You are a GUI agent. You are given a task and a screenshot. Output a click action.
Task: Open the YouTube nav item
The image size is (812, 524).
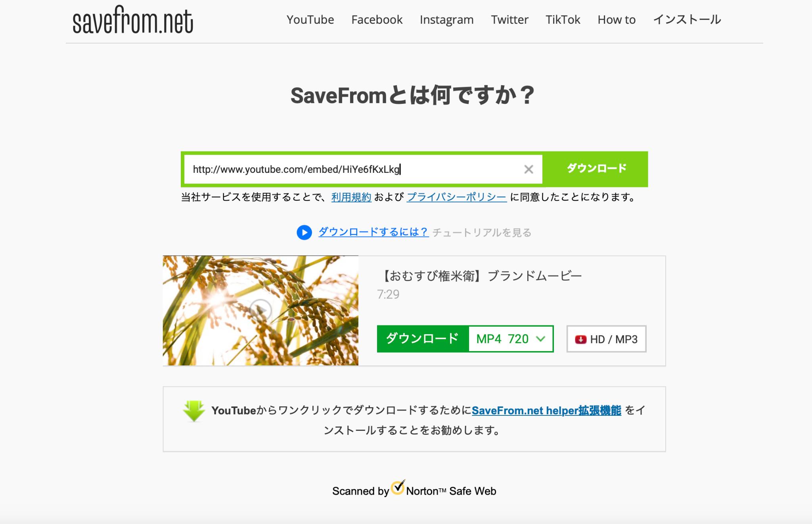tap(310, 20)
